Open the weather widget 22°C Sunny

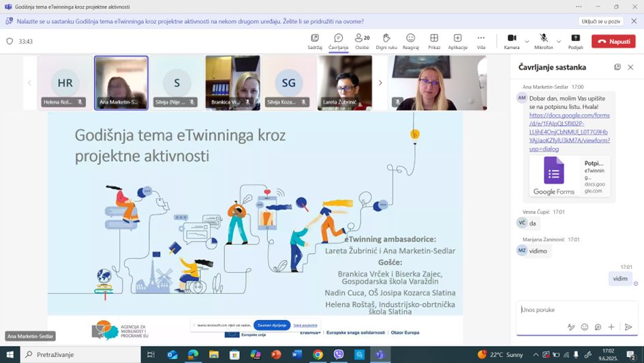[500, 354]
